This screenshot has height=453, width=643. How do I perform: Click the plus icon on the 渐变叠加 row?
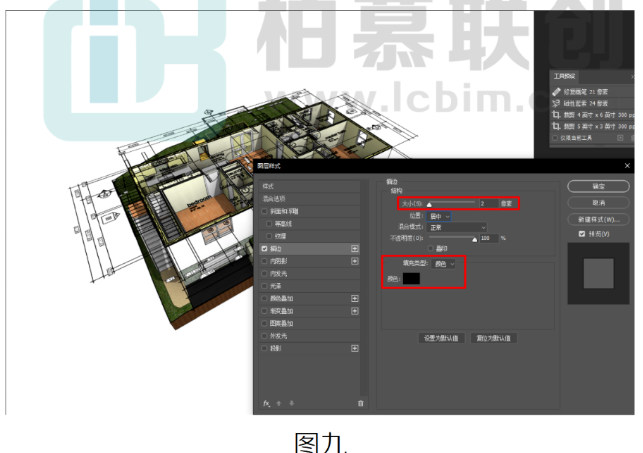coord(355,311)
